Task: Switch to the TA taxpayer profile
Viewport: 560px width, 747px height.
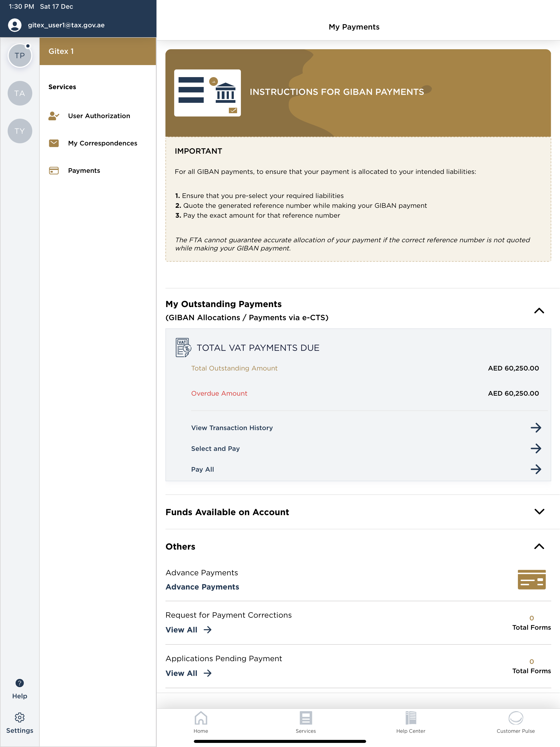Action: click(x=20, y=93)
